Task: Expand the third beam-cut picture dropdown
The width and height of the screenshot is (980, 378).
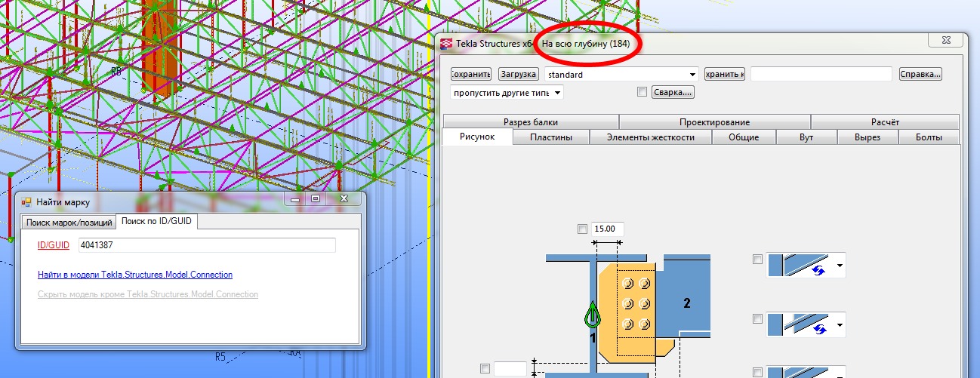Action: [x=806, y=372]
